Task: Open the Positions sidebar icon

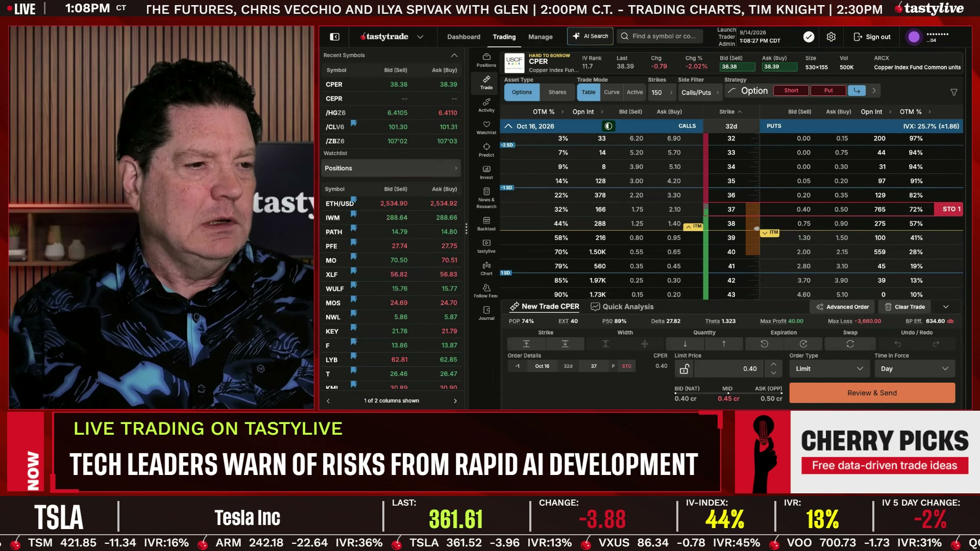Action: [486, 60]
